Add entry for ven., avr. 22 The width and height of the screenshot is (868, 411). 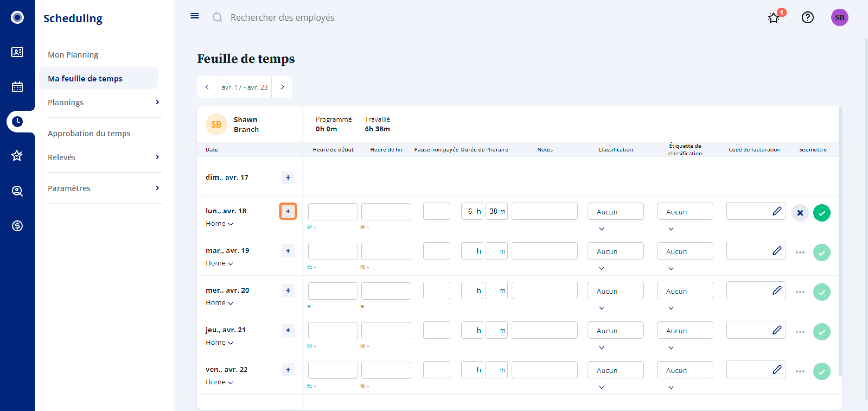[x=288, y=369]
